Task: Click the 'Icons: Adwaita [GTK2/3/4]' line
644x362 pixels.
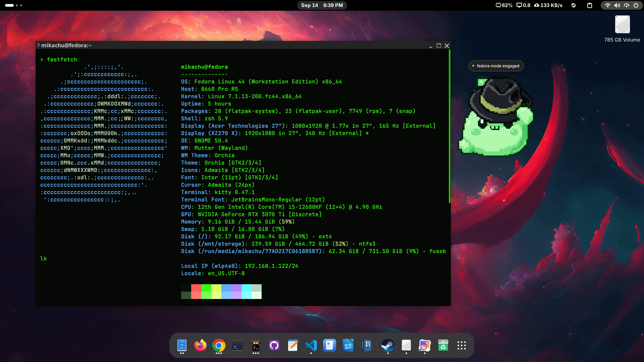Action: [x=223, y=170]
